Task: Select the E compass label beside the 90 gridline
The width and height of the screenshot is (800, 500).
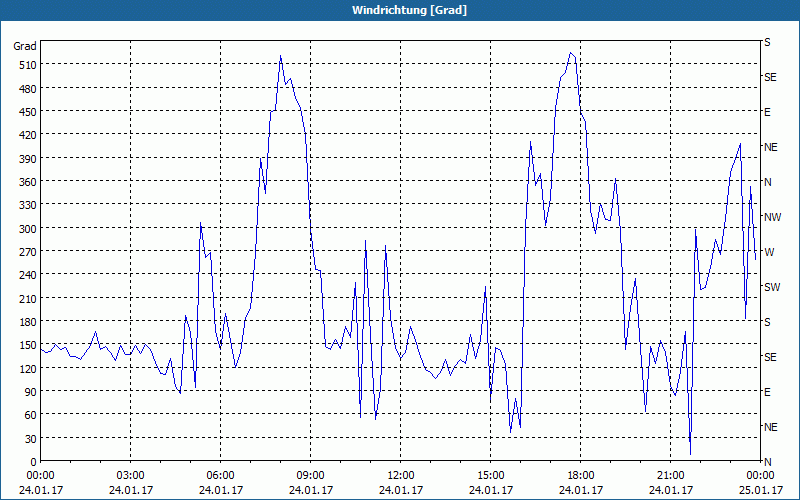Action: coord(767,392)
